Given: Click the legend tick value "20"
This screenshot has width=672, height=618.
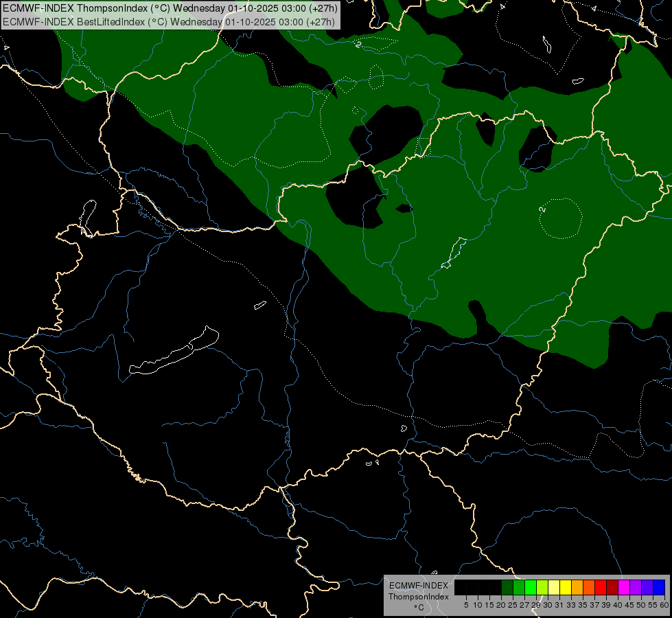Looking at the screenshot, I should click(x=501, y=605).
